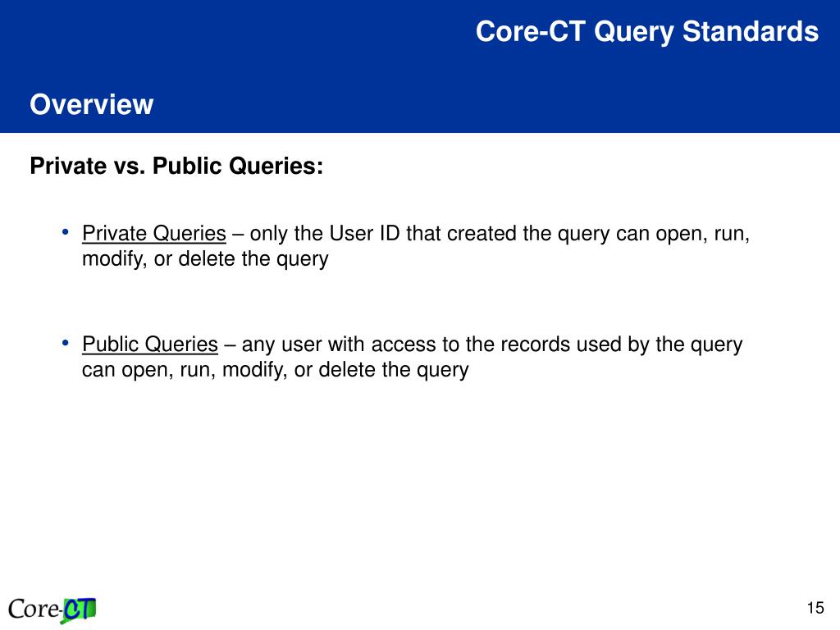The width and height of the screenshot is (840, 630).
Task: Click the line 'modify, or delete the query'
Action: [205, 258]
